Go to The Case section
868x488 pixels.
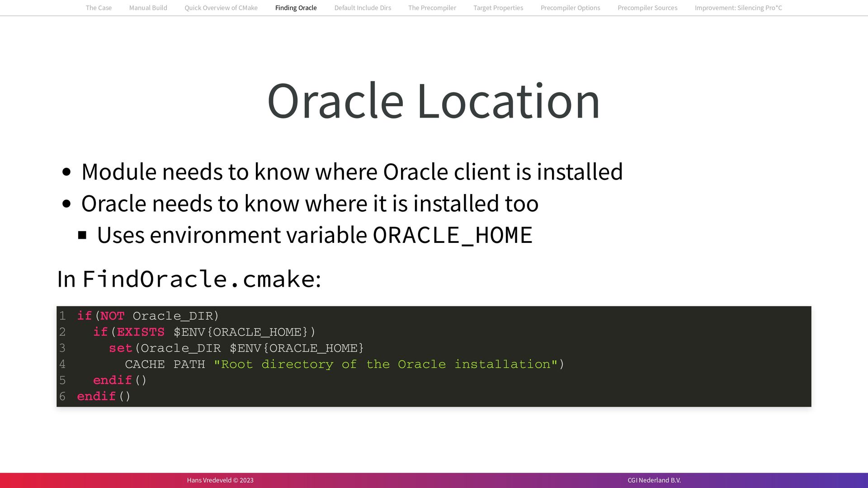coord(99,8)
